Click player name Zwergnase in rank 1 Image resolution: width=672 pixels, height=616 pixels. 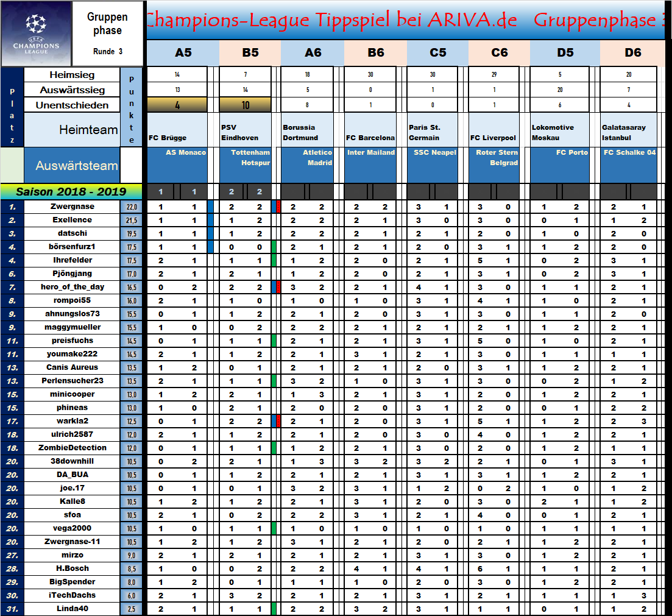[72, 207]
